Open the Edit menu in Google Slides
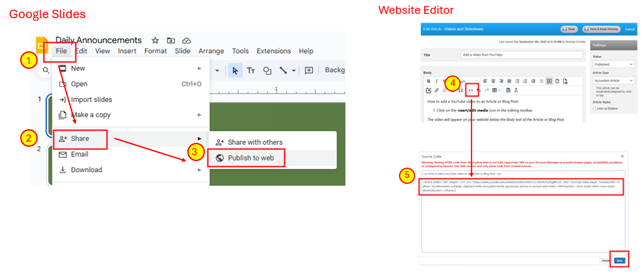 [81, 51]
